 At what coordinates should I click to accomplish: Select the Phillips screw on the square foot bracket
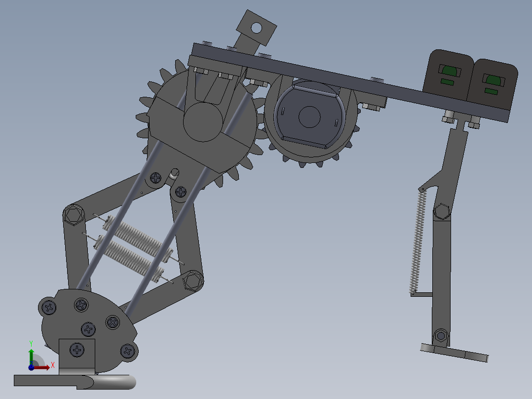click(x=77, y=350)
